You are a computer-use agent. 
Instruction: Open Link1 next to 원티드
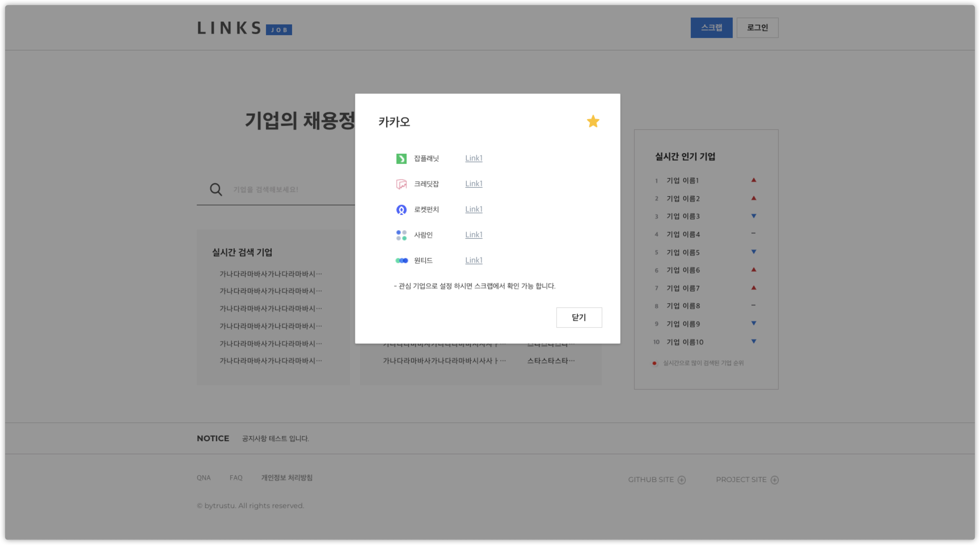(474, 260)
